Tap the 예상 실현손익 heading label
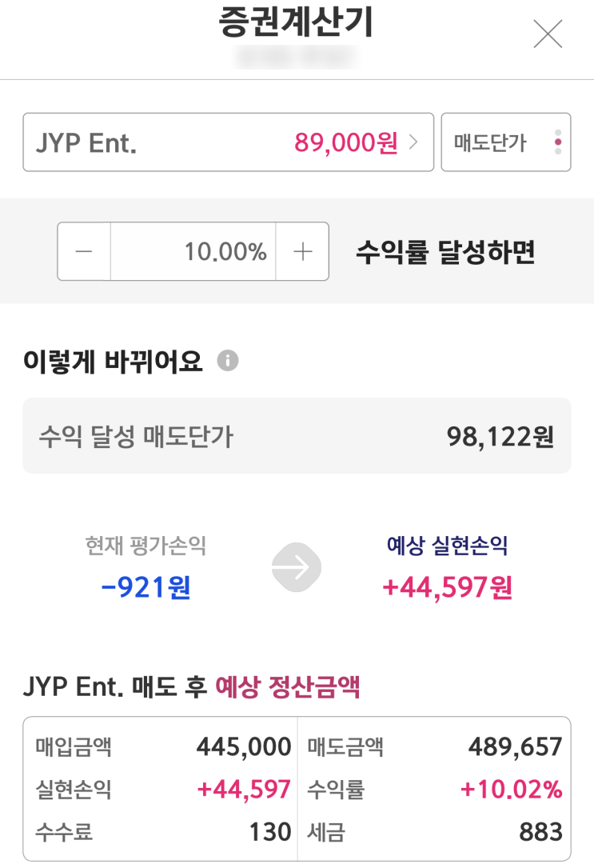This screenshot has height=868, width=594. (447, 546)
